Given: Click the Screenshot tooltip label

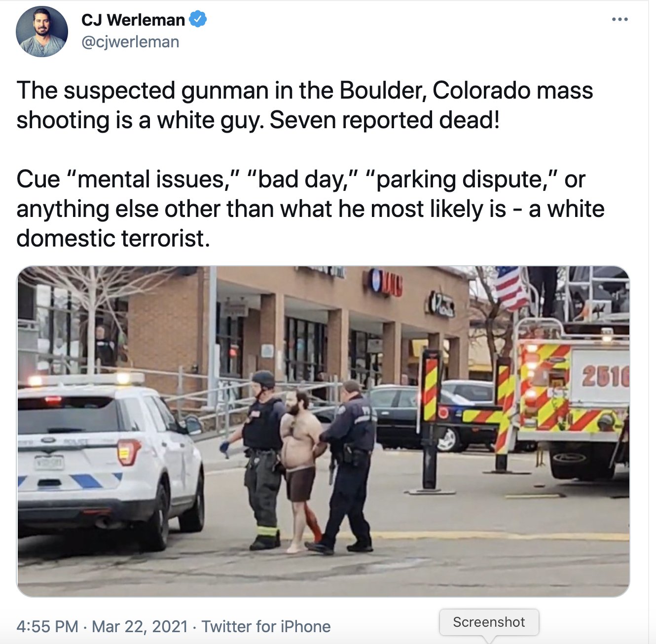Looking at the screenshot, I should click(489, 622).
